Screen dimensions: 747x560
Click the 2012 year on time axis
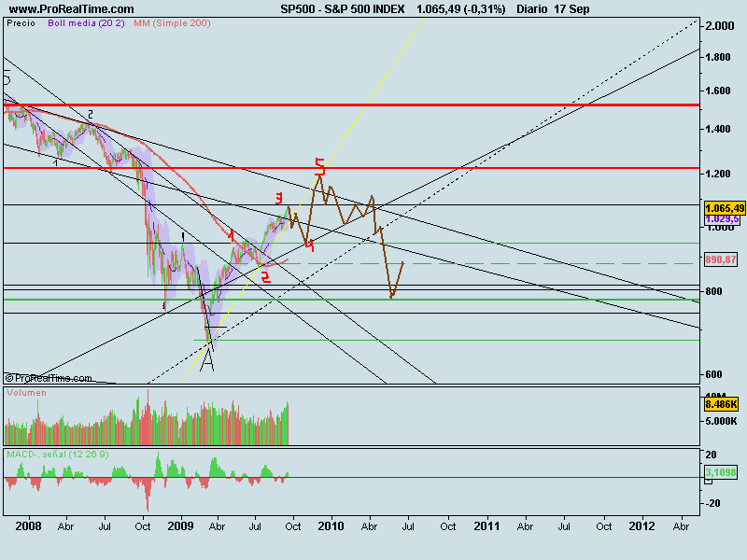(x=641, y=525)
